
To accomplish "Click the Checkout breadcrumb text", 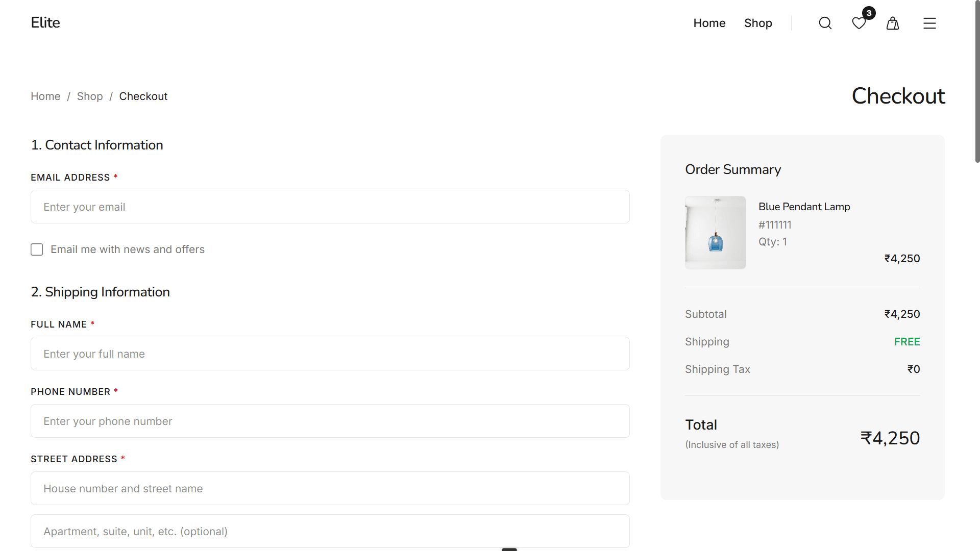I will 143,96.
